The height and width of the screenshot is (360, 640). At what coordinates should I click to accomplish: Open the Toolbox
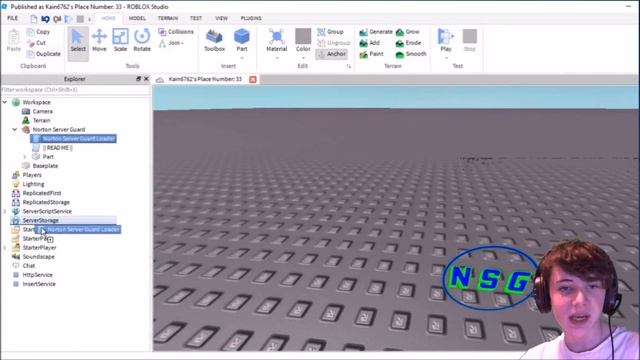pyautogui.click(x=214, y=41)
